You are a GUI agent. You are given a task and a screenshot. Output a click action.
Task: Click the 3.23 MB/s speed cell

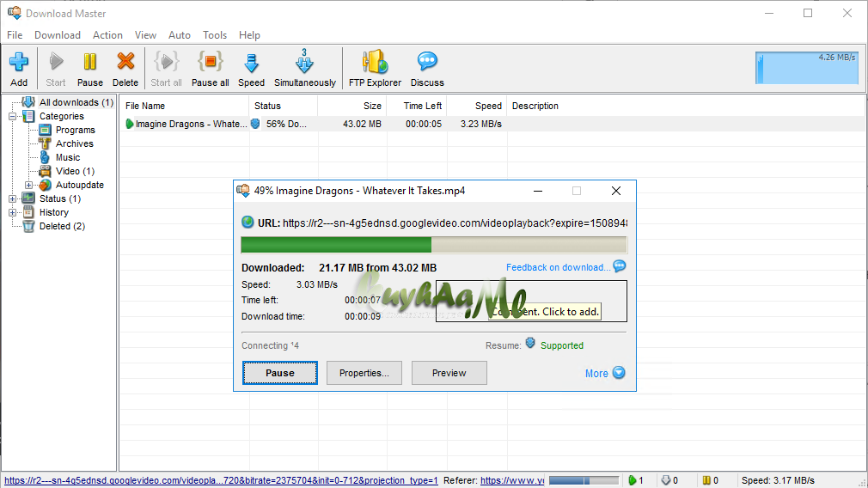click(x=481, y=124)
